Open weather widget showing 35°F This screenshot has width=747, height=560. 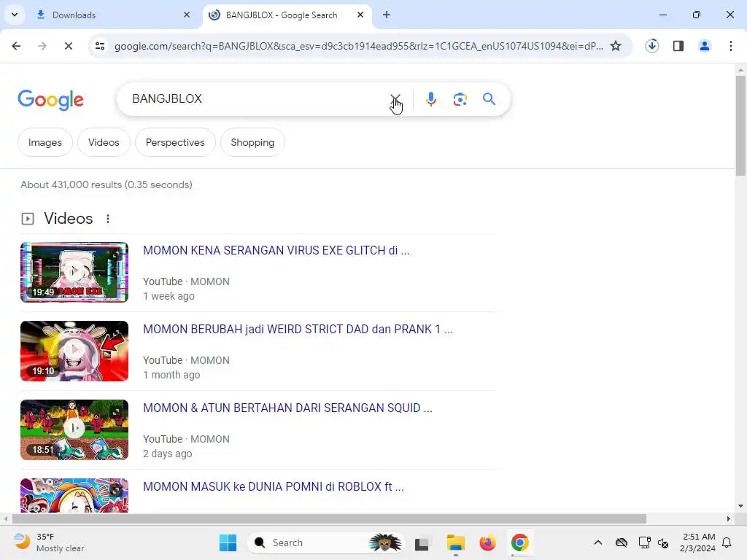click(x=48, y=542)
